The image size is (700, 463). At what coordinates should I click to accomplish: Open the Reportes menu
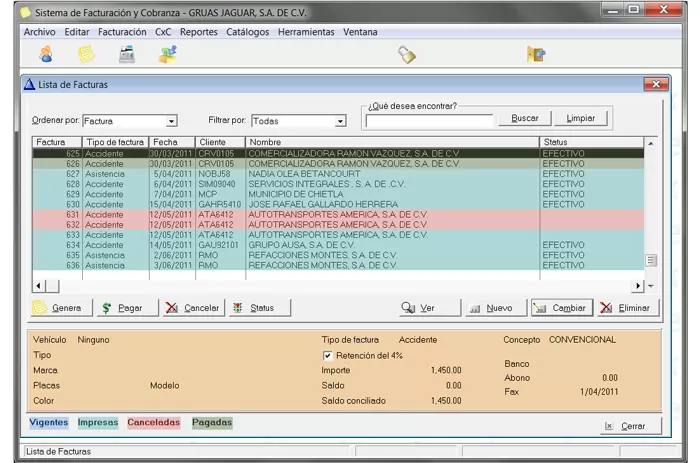click(199, 32)
